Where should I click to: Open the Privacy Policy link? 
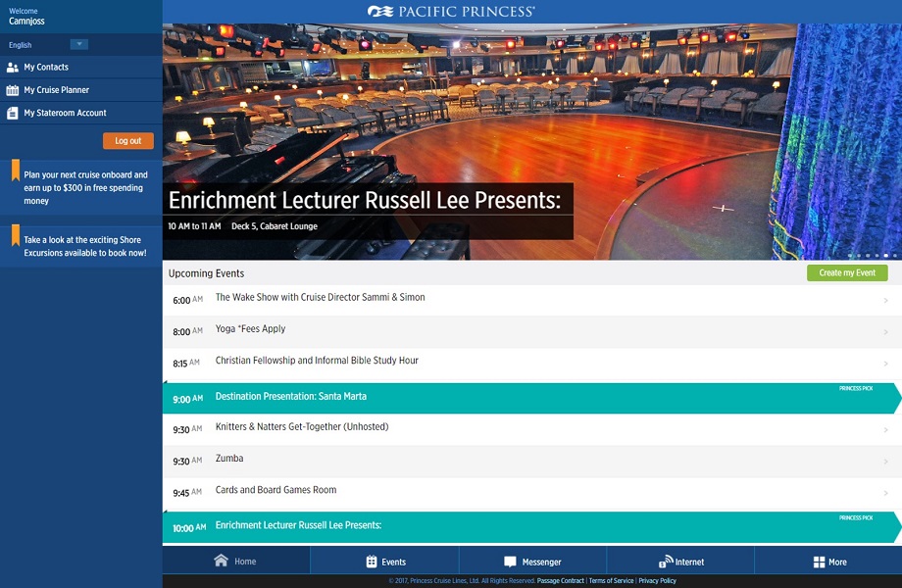tap(657, 581)
